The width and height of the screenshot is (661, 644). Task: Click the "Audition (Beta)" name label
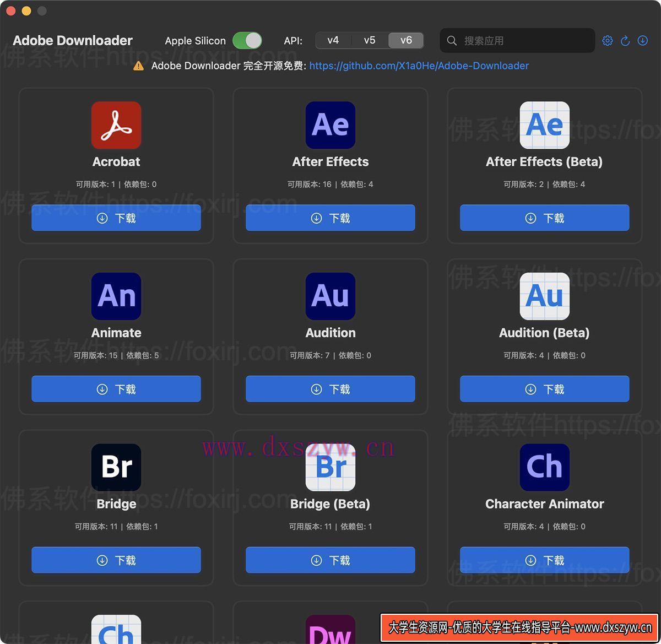click(544, 333)
